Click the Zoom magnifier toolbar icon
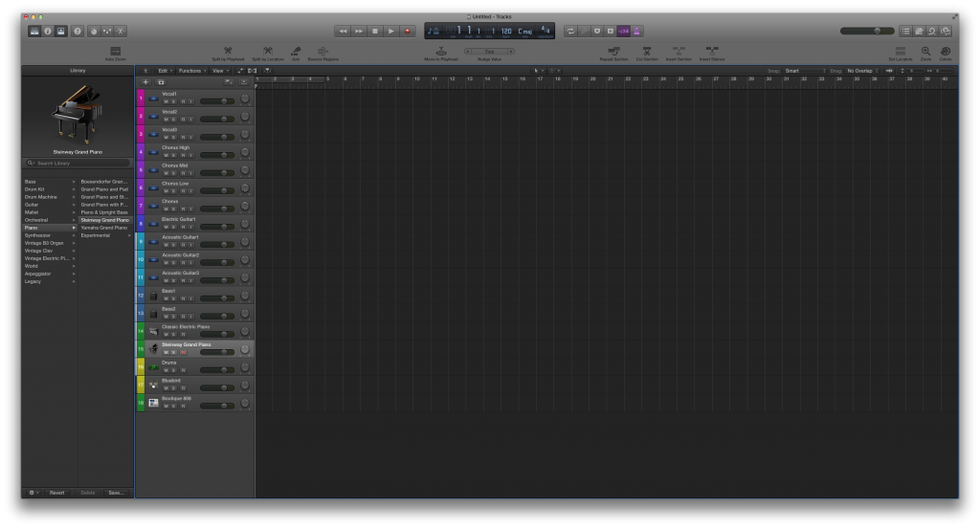 (x=925, y=52)
